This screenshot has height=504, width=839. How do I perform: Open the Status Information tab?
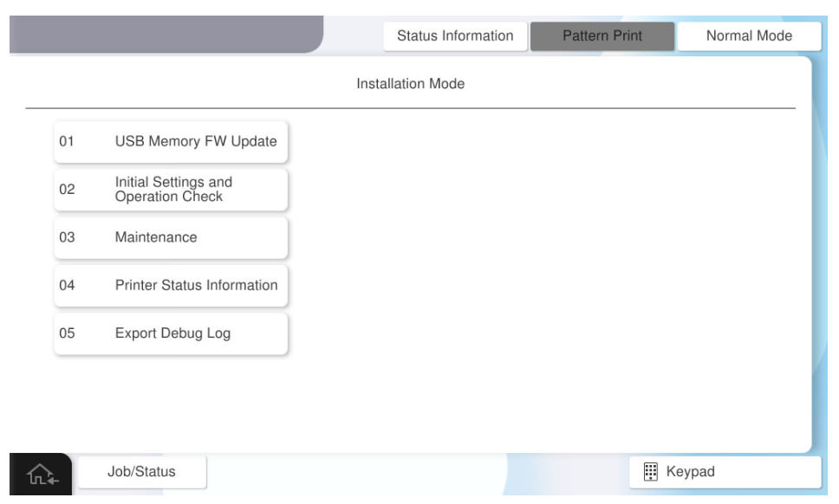454,36
